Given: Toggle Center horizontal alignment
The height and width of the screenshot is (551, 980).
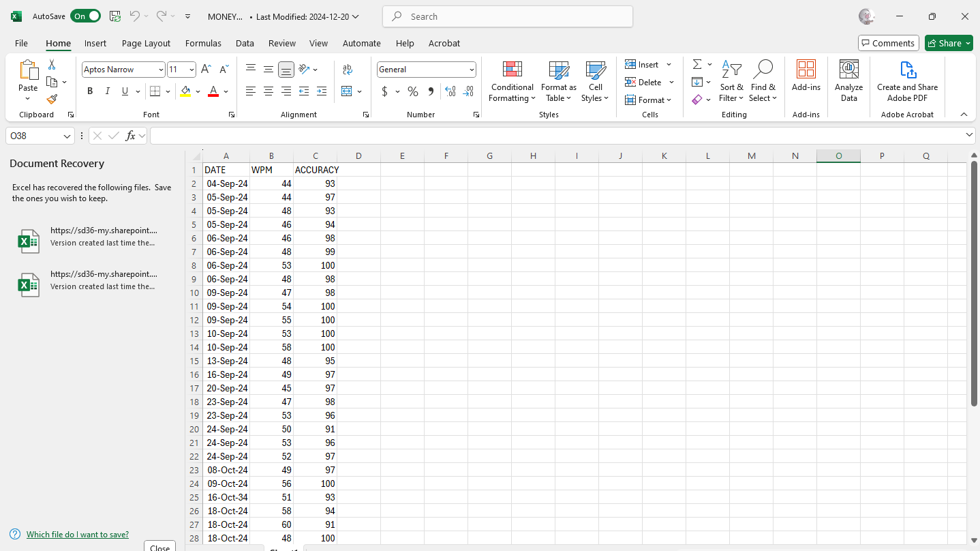Looking at the screenshot, I should (x=269, y=91).
